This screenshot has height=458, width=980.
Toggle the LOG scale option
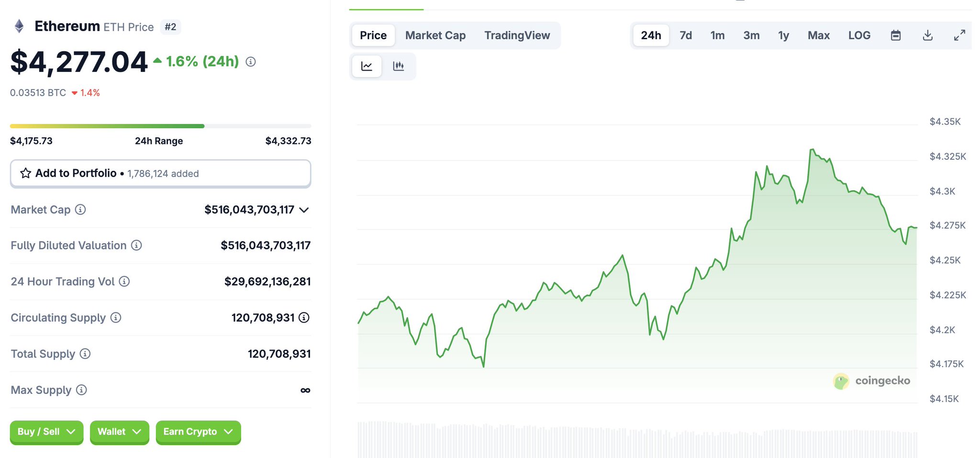pyautogui.click(x=859, y=35)
